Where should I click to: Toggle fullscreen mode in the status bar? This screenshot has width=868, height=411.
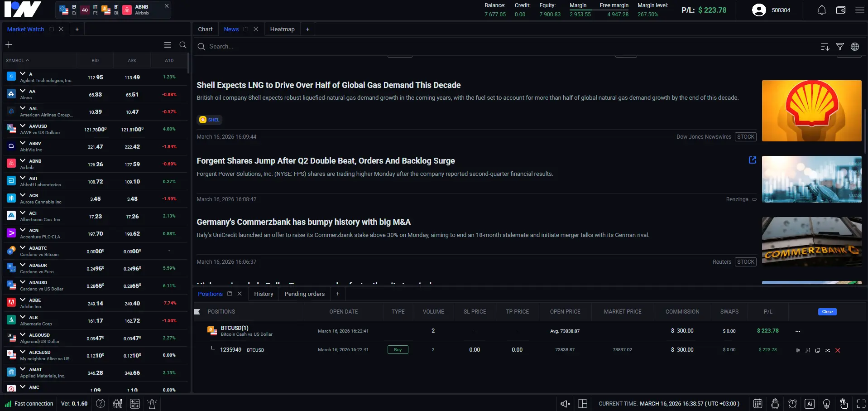tap(860, 403)
